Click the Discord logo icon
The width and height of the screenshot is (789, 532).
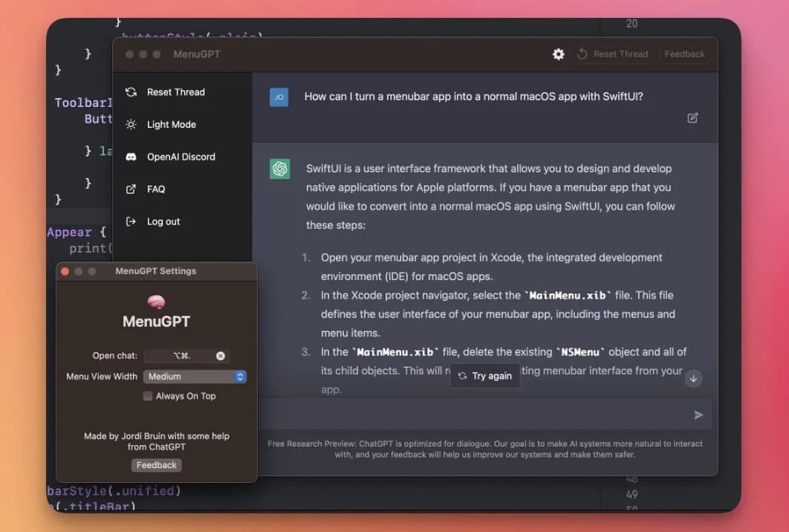(x=131, y=157)
